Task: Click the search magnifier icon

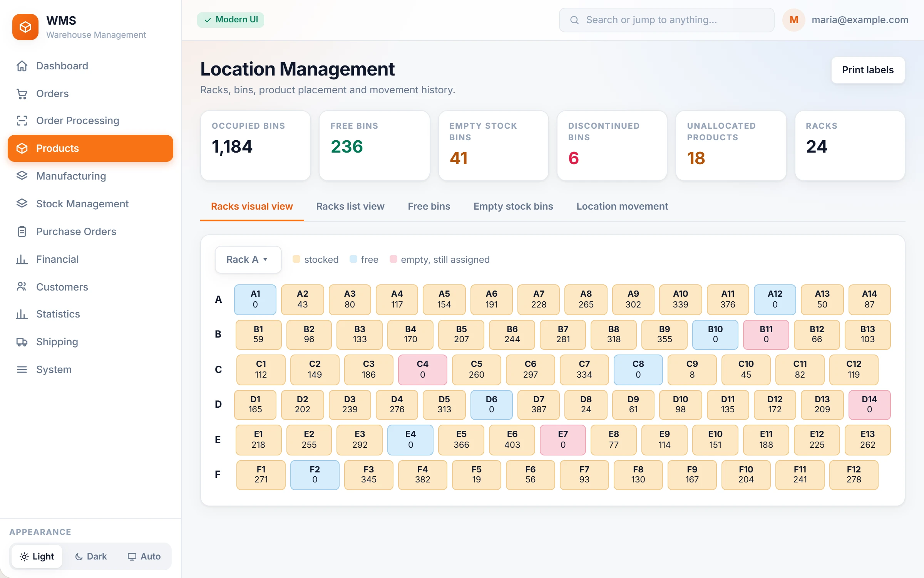Action: tap(574, 20)
